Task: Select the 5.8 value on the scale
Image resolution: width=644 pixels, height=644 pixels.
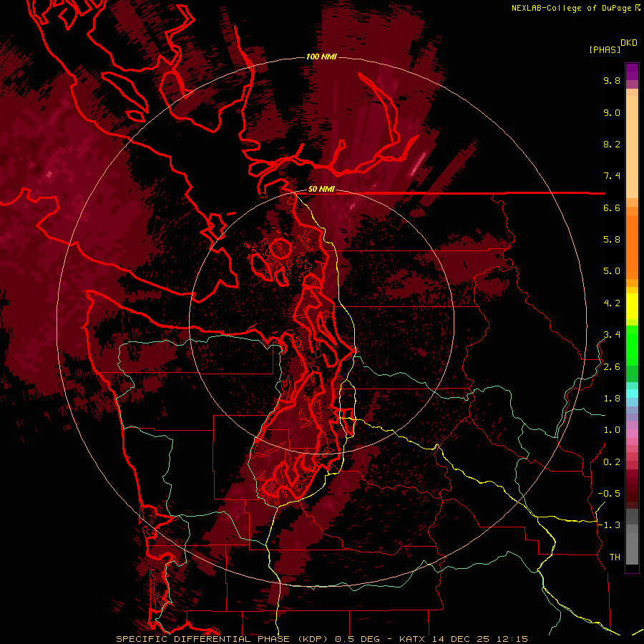Action: pyautogui.click(x=612, y=240)
